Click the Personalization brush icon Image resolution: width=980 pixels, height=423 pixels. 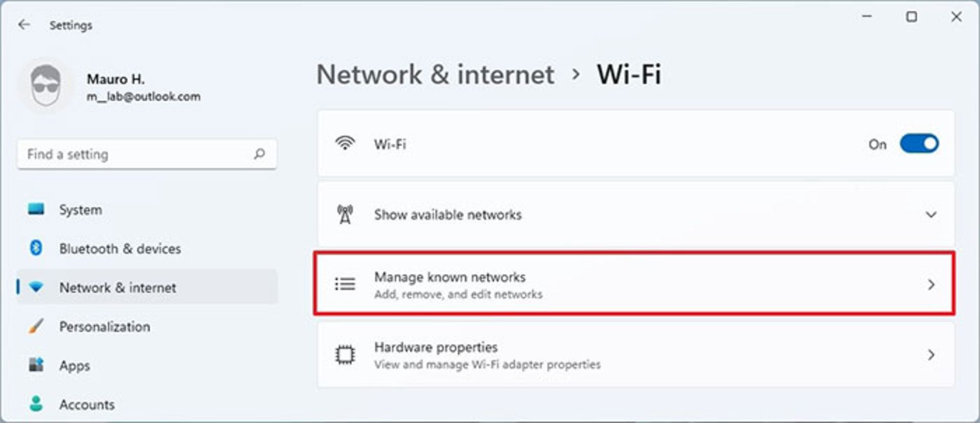(x=35, y=326)
